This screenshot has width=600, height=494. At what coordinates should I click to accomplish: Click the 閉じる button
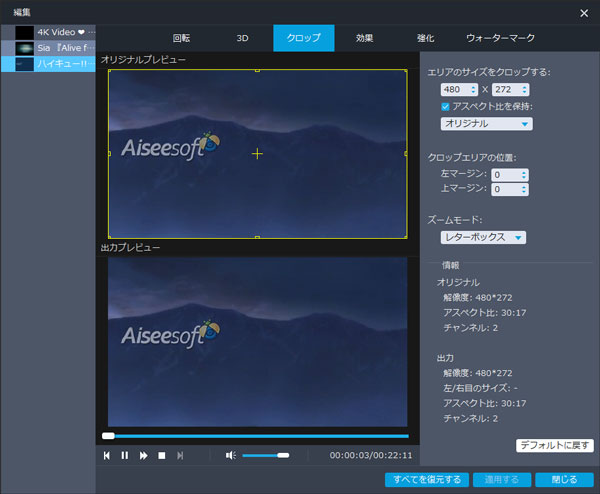click(564, 479)
